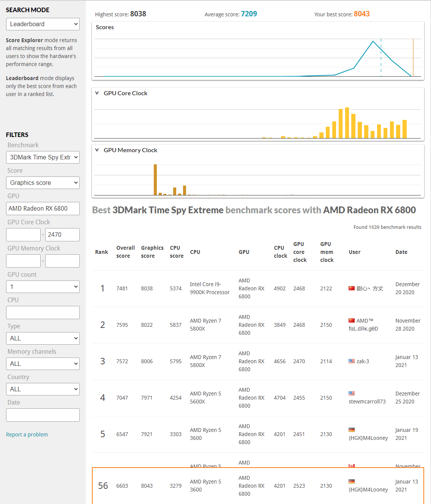
Task: Click graphics score 8022 in the table
Action: click(147, 325)
